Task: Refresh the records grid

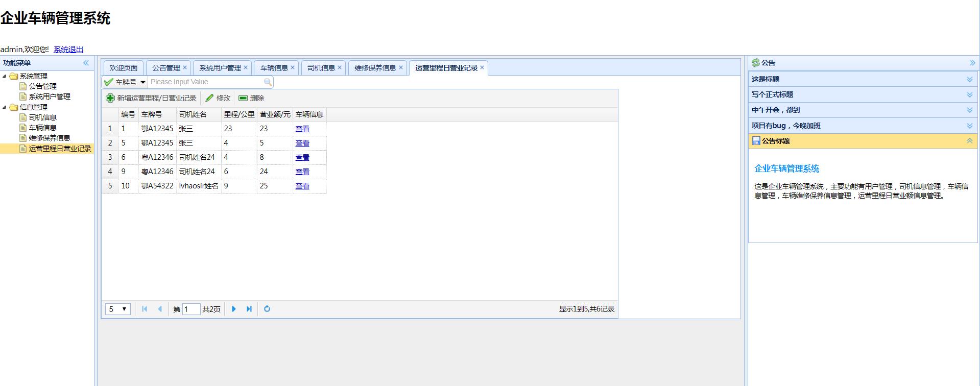Action: coord(267,309)
